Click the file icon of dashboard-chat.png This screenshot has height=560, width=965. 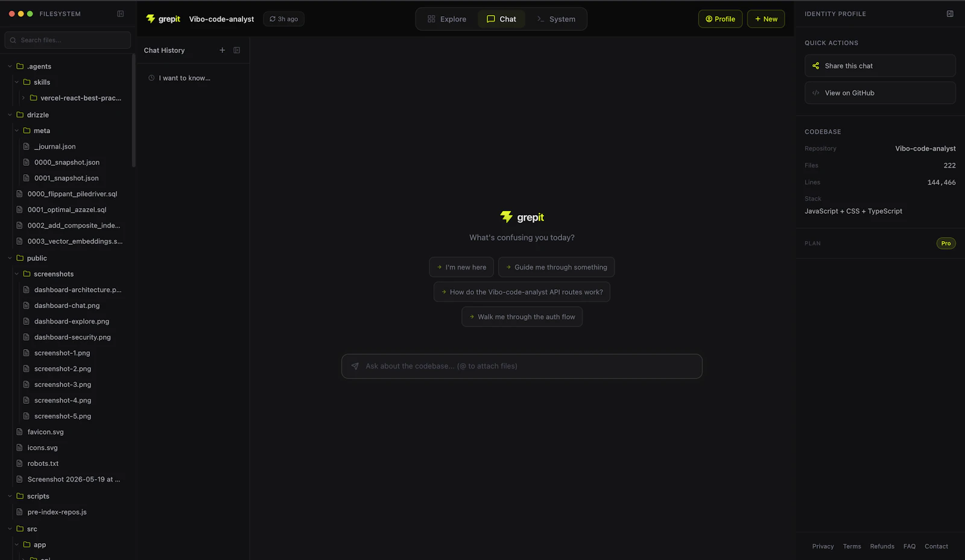[26, 306]
